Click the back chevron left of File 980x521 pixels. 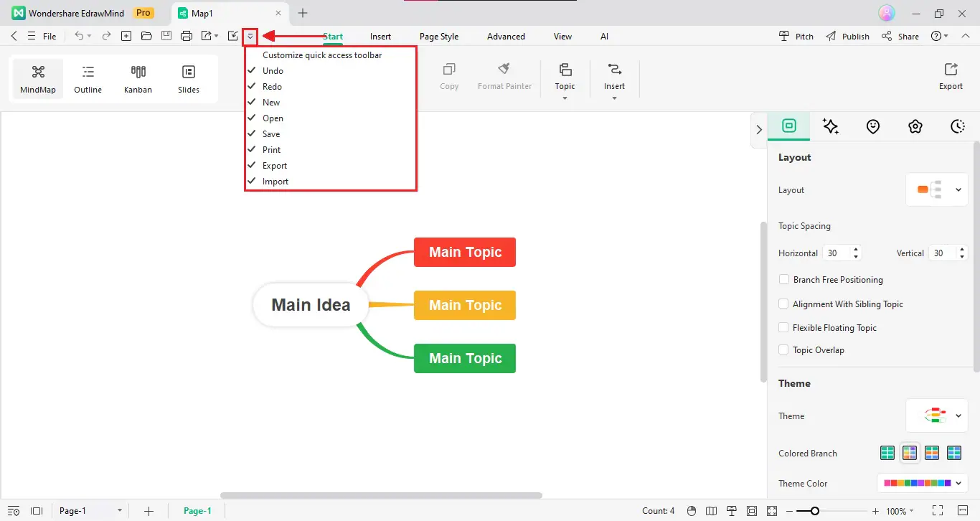[x=14, y=36]
